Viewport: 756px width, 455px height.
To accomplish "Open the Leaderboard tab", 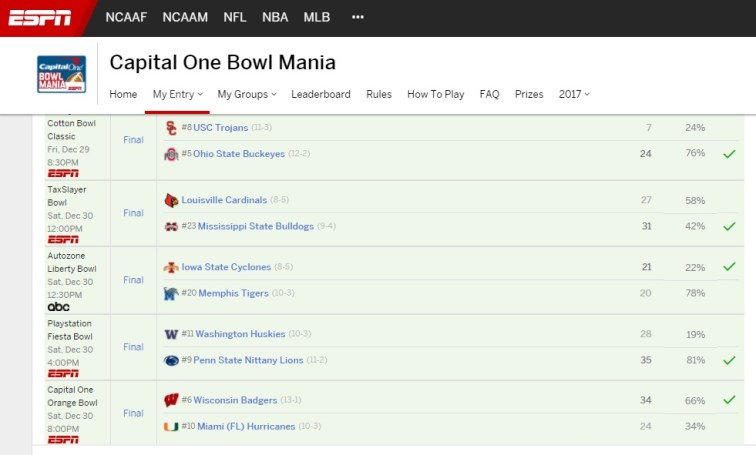I will 321,94.
